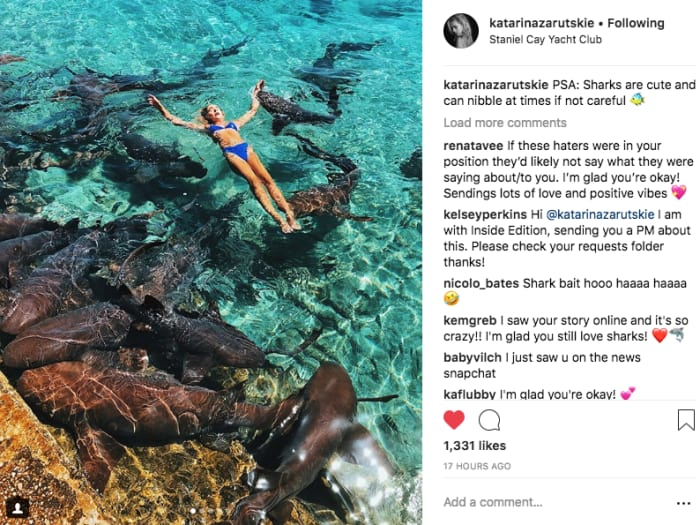Screen dimensions: 696x525
Task: Expand Load more comments
Action: pyautogui.click(x=505, y=122)
